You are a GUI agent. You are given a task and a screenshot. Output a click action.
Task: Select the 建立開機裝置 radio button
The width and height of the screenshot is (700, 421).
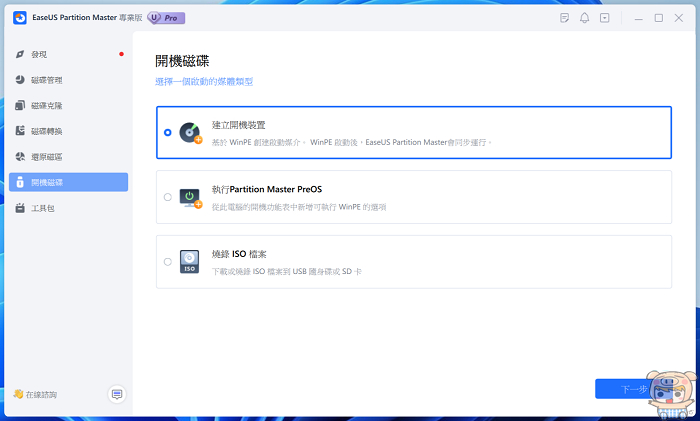167,132
